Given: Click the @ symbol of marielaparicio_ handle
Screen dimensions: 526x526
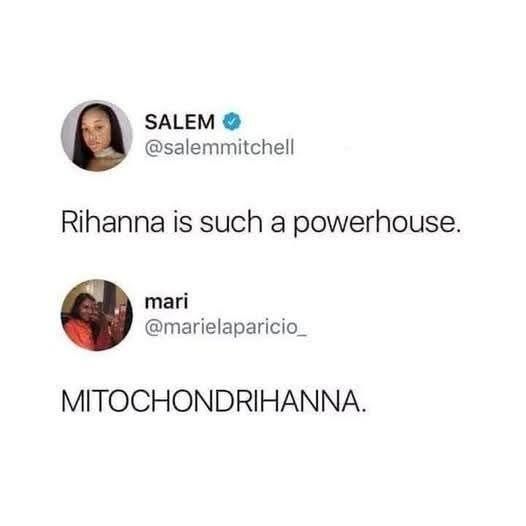Looking at the screenshot, I should click(153, 328).
